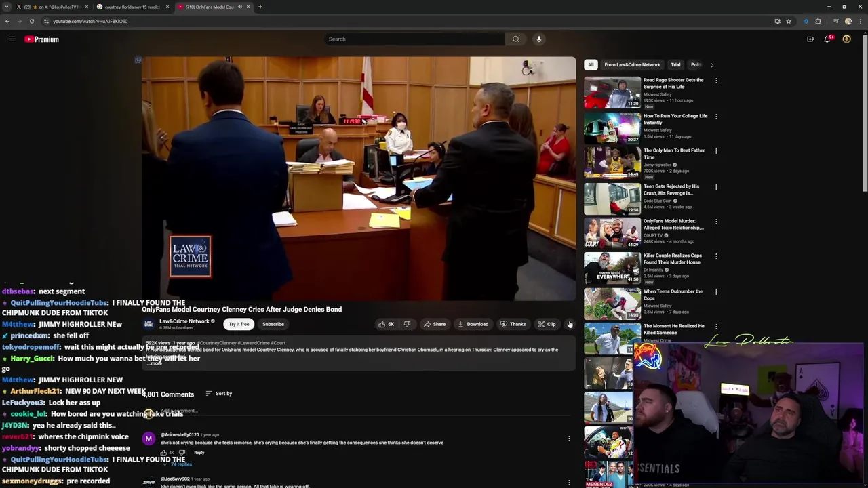Dislike the video thumbs down button
Screen dimensions: 868x488
pos(407,324)
